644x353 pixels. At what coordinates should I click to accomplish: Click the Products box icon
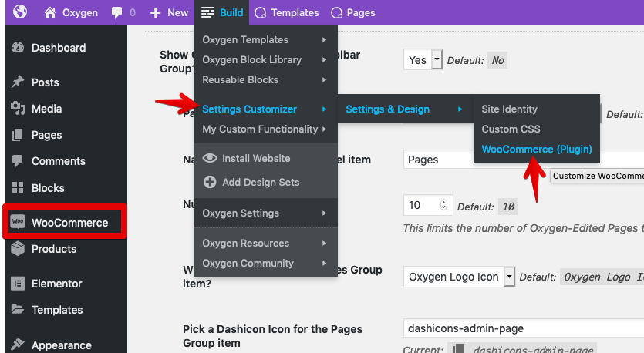[x=18, y=248]
